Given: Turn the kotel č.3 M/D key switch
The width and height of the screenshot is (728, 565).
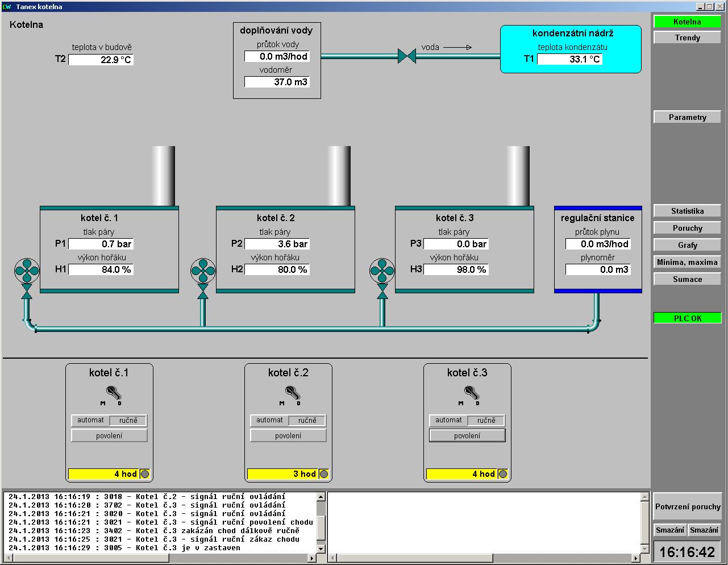Looking at the screenshot, I should [470, 393].
